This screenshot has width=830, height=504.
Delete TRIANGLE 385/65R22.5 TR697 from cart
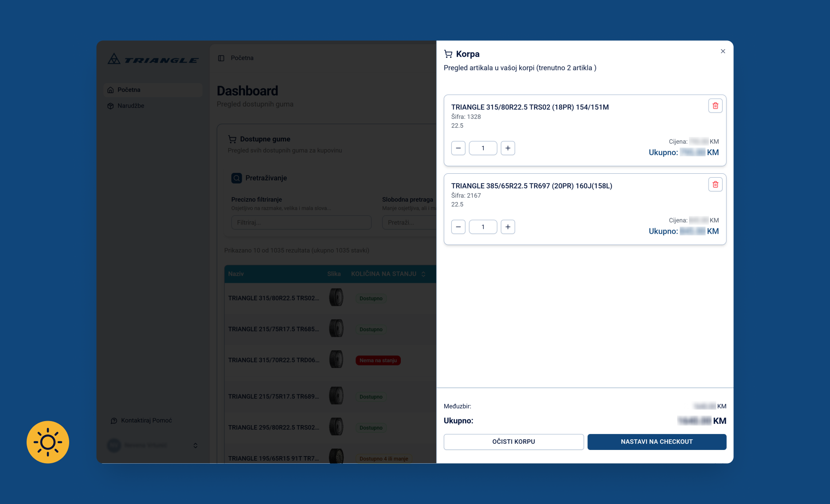tap(715, 184)
